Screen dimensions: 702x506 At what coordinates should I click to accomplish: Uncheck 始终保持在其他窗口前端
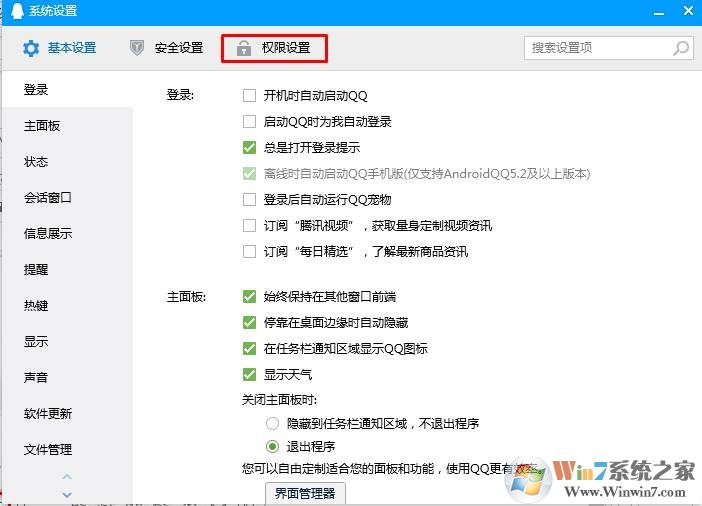(249, 296)
